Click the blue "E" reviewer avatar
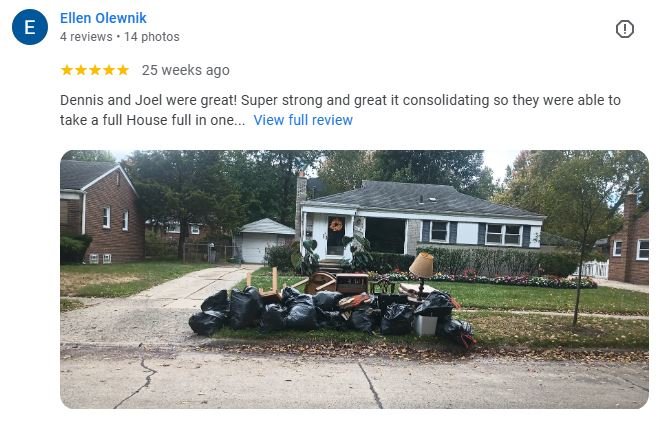The height and width of the screenshot is (439, 662). click(x=30, y=27)
